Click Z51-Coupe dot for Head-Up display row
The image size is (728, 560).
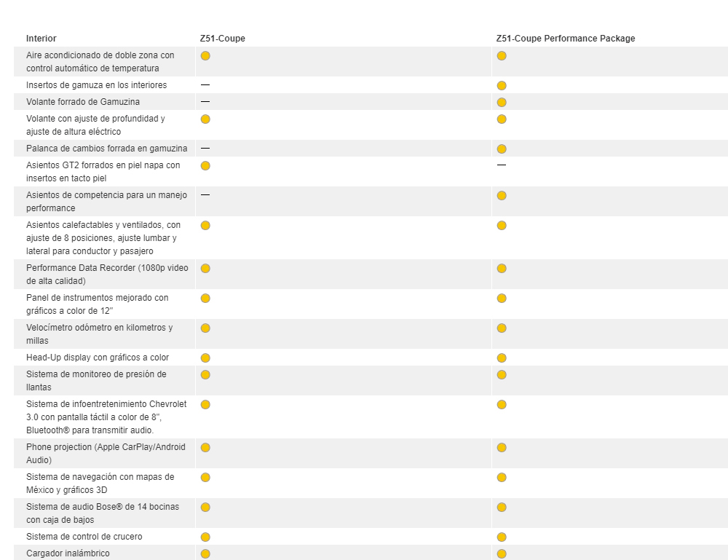[x=205, y=358]
